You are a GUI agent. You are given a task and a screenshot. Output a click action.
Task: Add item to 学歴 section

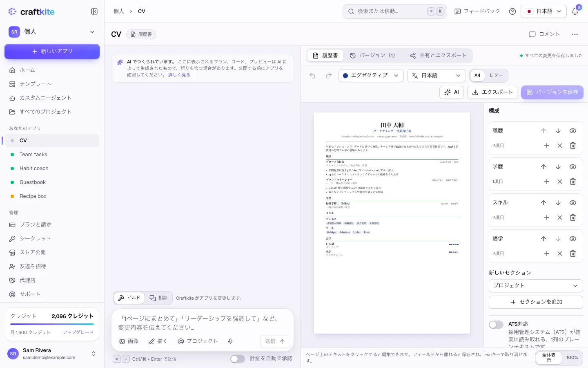tap(547, 182)
